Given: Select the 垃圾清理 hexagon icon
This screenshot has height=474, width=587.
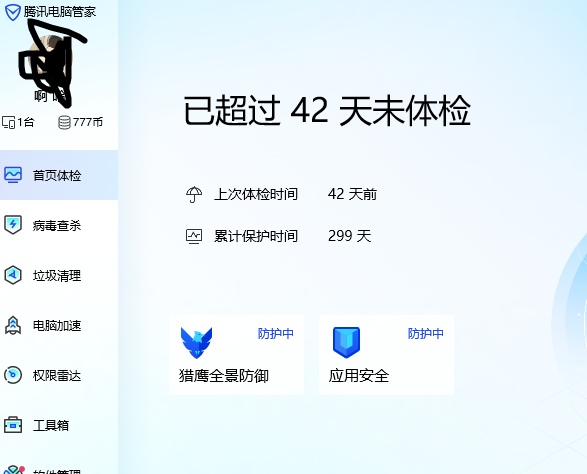Looking at the screenshot, I should (x=13, y=275).
